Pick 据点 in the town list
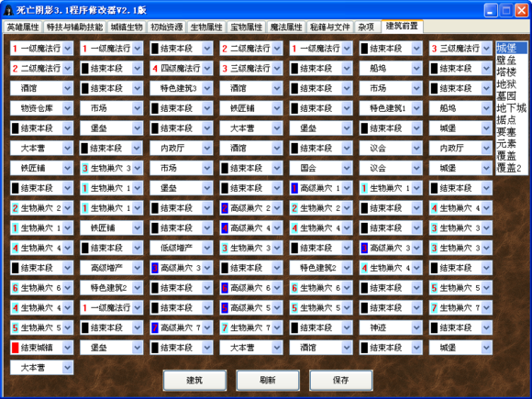Screen dimensions: 532x399 (512, 120)
